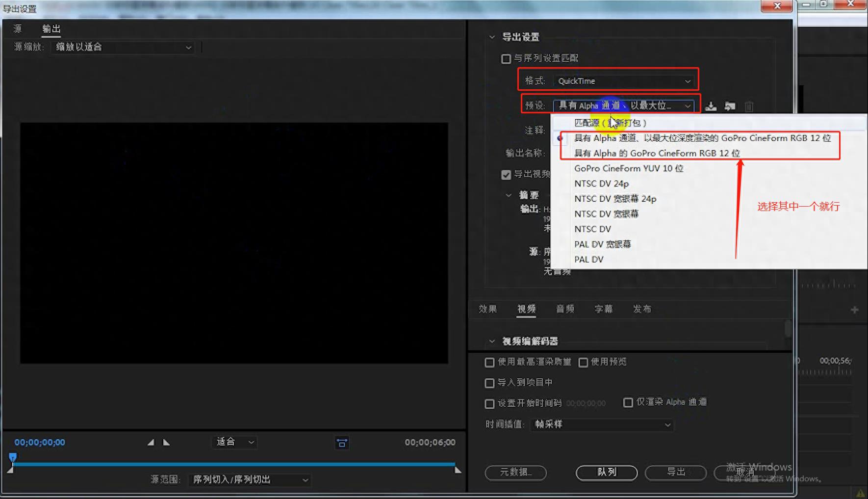This screenshot has height=499, width=868.
Task: Switch to the source tab
Action: [x=18, y=28]
